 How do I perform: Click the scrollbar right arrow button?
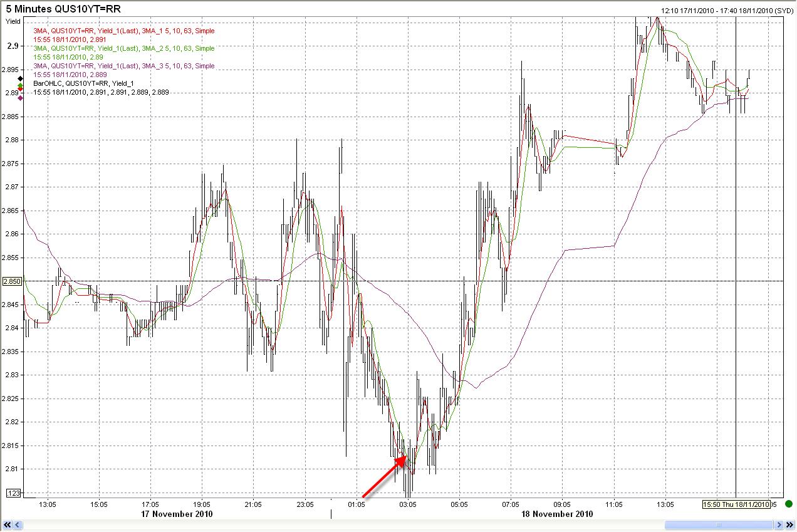[x=779, y=525]
